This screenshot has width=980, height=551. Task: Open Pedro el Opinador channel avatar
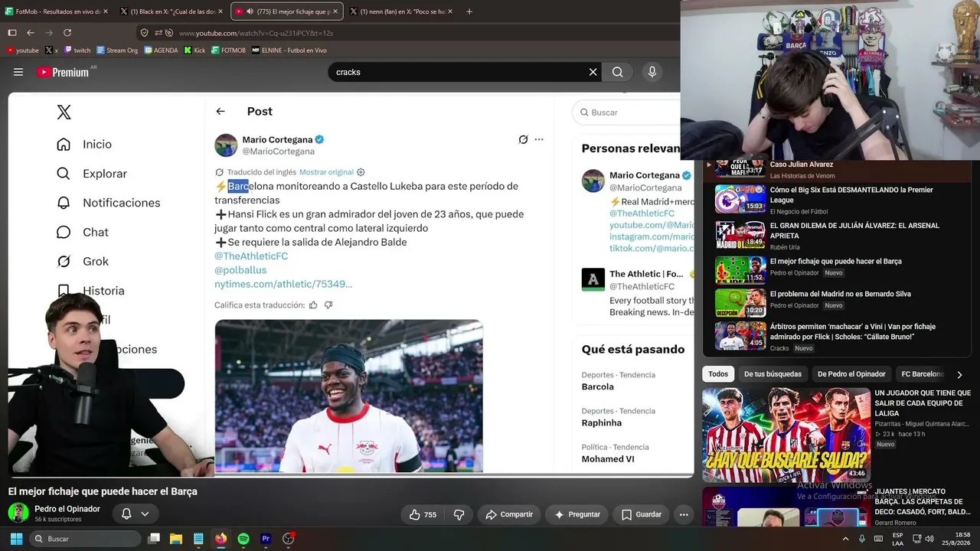click(x=18, y=513)
